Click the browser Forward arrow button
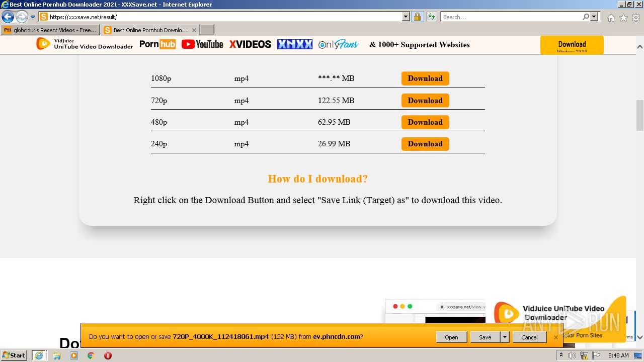The width and height of the screenshot is (644, 362). (22, 17)
